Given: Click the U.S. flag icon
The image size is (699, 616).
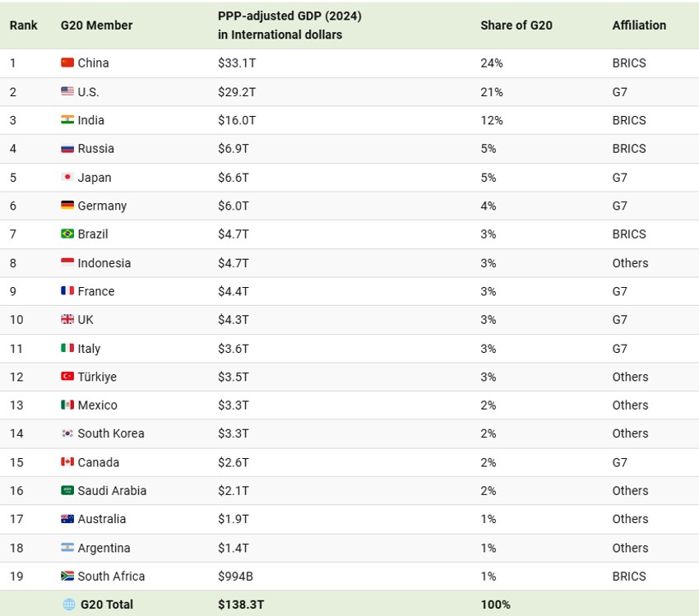Looking at the screenshot, I should coord(67,91).
